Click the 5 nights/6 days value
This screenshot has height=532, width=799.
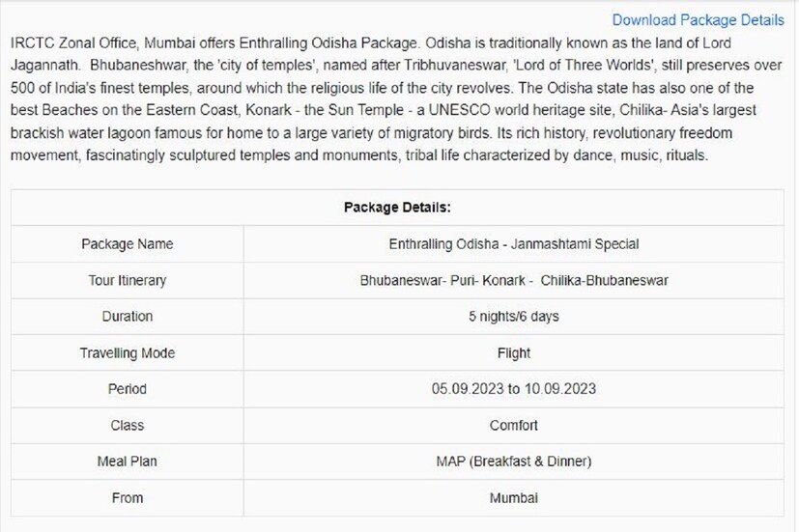[513, 317]
